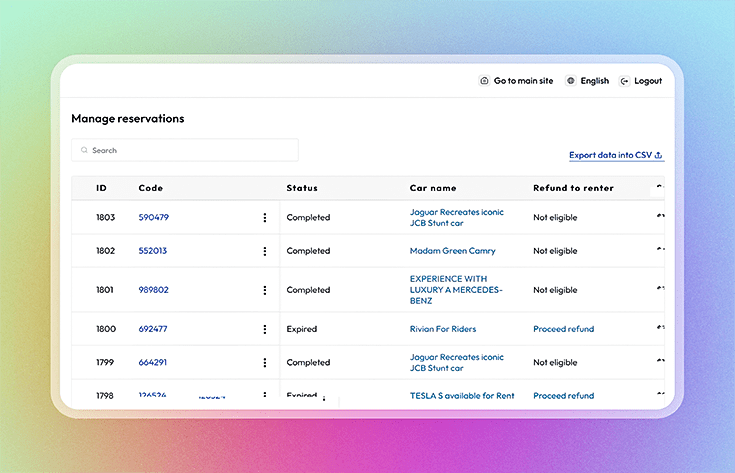Click Not eligible in row 1799
The width and height of the screenshot is (735, 473).
tap(555, 362)
